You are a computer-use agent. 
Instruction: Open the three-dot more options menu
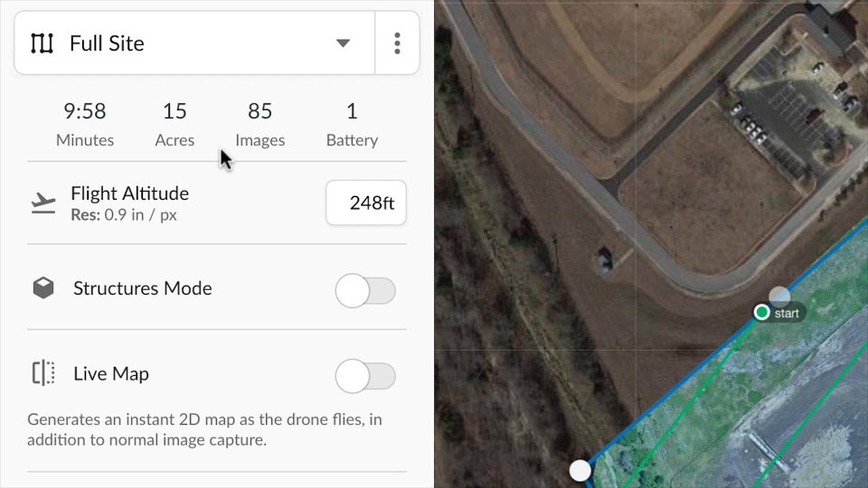[x=397, y=43]
